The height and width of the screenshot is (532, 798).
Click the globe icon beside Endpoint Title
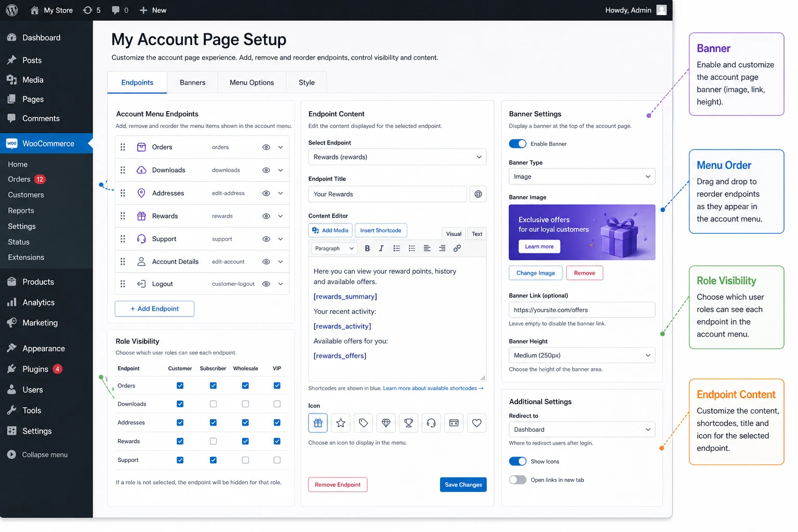click(478, 194)
